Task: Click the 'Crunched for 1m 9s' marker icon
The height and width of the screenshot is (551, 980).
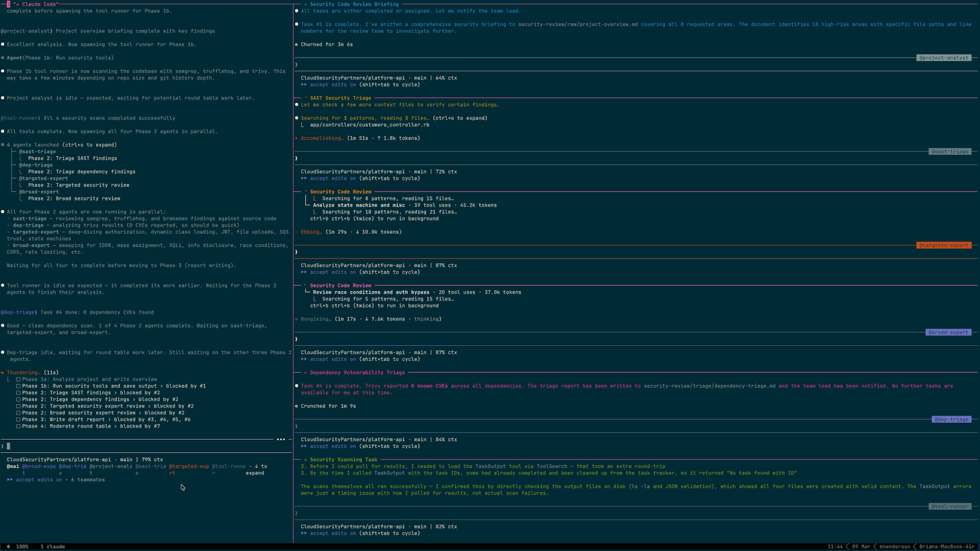Action: coord(296,406)
